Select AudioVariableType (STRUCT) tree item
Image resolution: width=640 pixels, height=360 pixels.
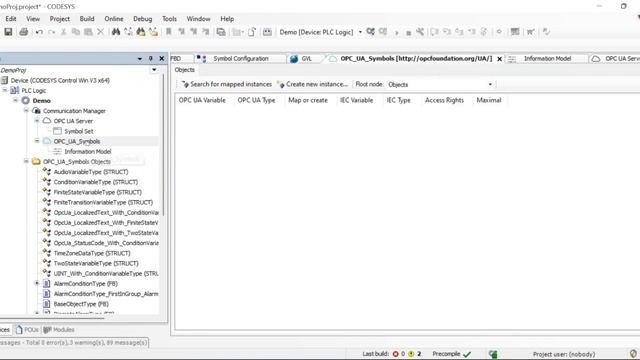point(91,172)
